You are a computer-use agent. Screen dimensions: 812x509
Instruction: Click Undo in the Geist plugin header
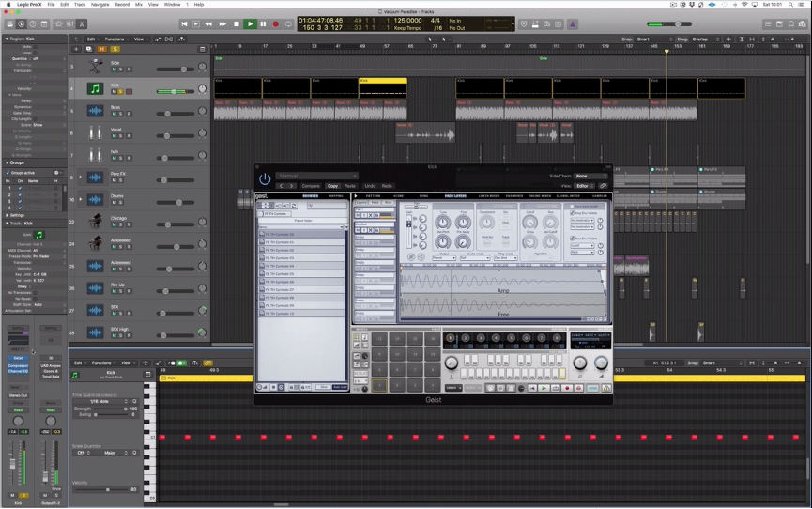pyautogui.click(x=370, y=186)
